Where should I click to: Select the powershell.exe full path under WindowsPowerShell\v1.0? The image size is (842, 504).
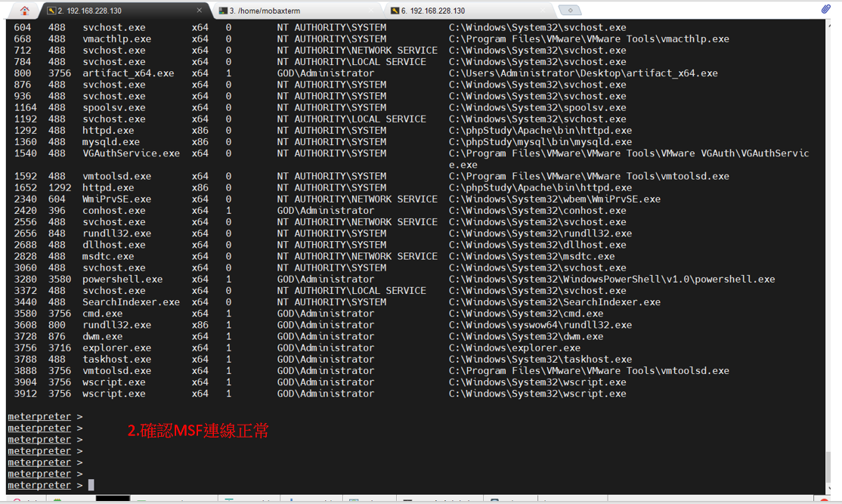[612, 279]
